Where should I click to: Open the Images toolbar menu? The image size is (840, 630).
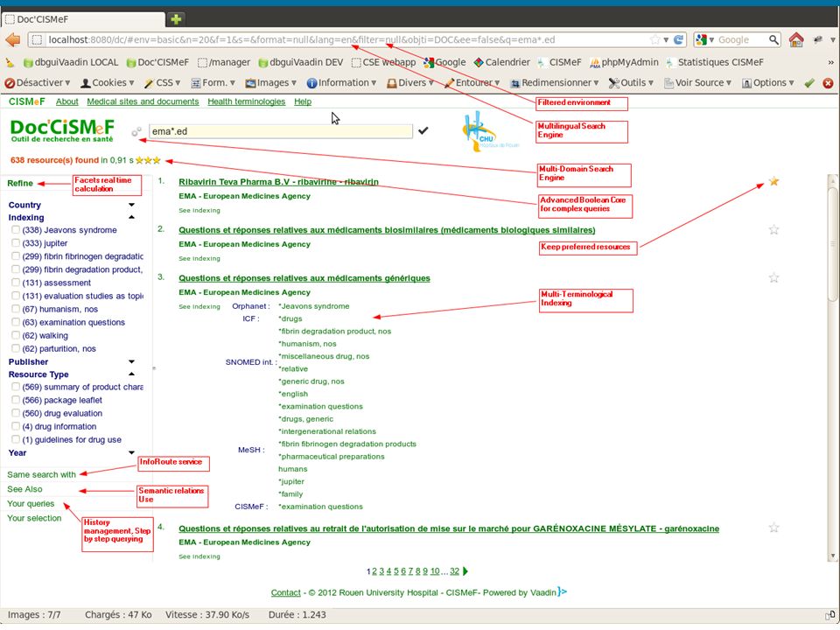click(271, 83)
